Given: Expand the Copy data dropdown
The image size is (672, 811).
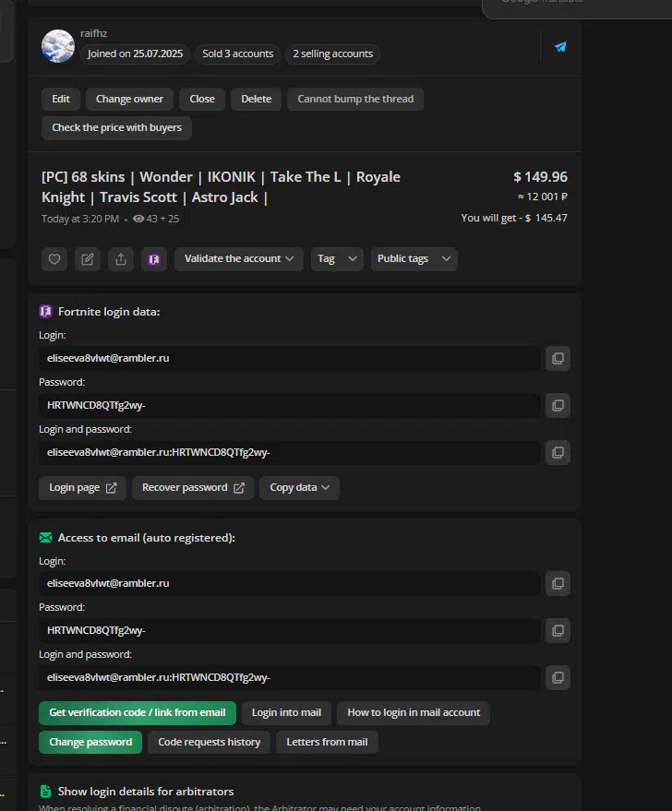Looking at the screenshot, I should [x=299, y=488].
